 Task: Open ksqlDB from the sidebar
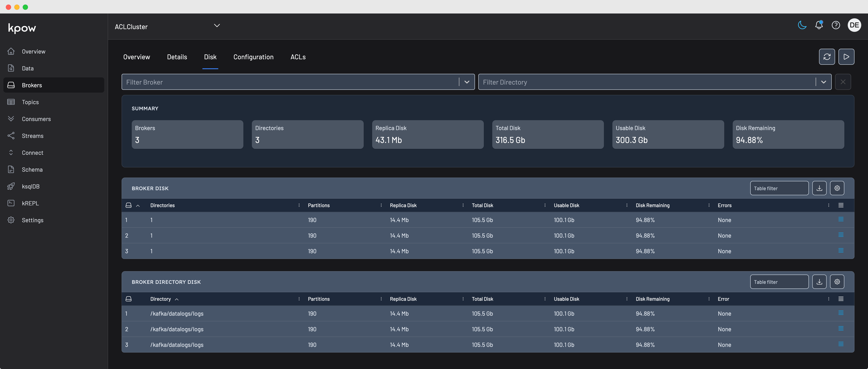30,187
